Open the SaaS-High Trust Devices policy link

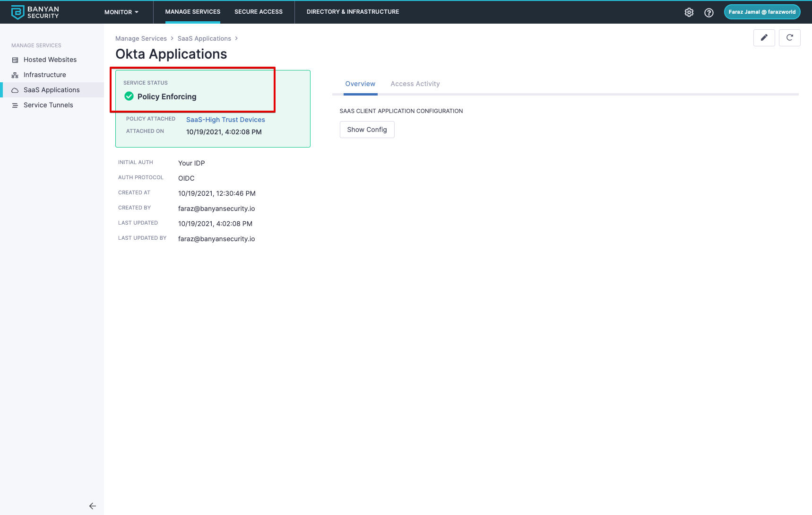(225, 120)
